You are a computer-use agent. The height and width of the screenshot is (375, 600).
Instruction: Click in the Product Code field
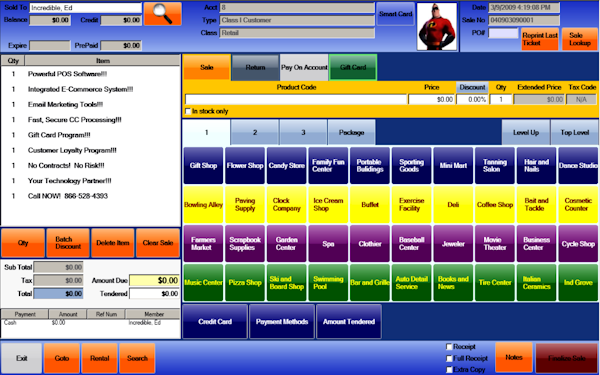[x=295, y=99]
